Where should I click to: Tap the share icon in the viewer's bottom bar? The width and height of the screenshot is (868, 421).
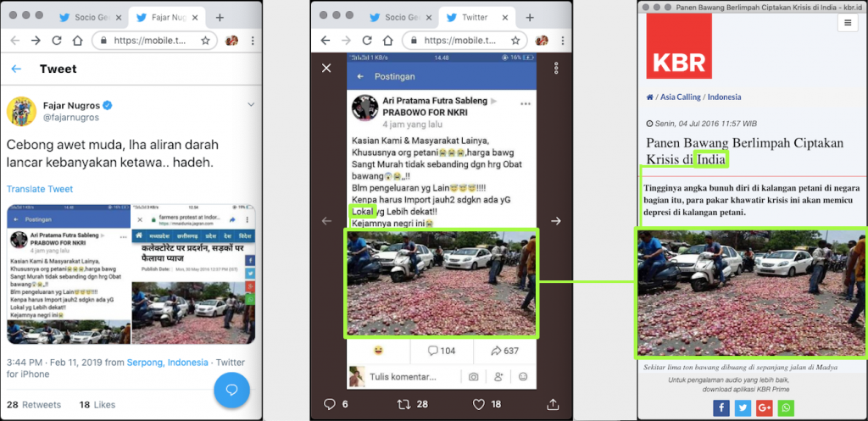554,404
